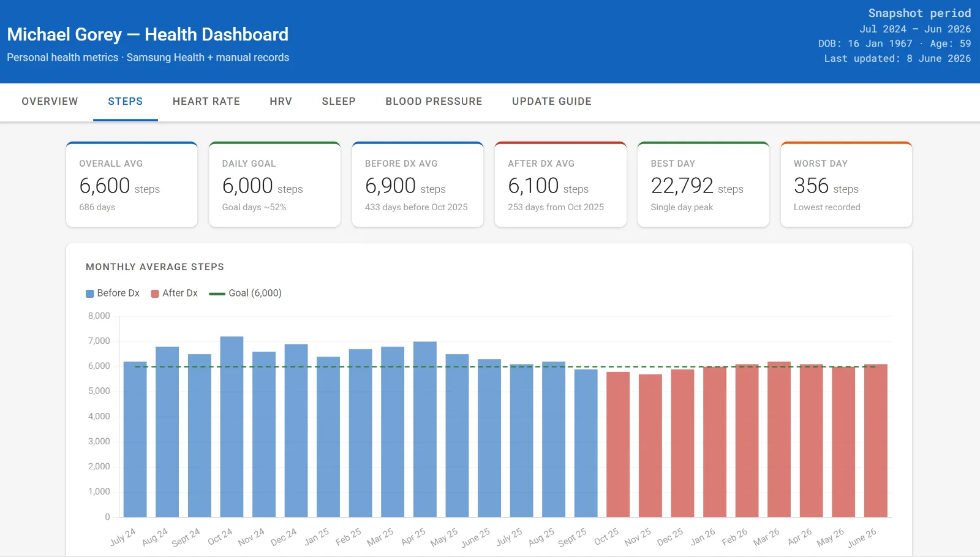
Task: Select the Steps tab
Action: 126,102
